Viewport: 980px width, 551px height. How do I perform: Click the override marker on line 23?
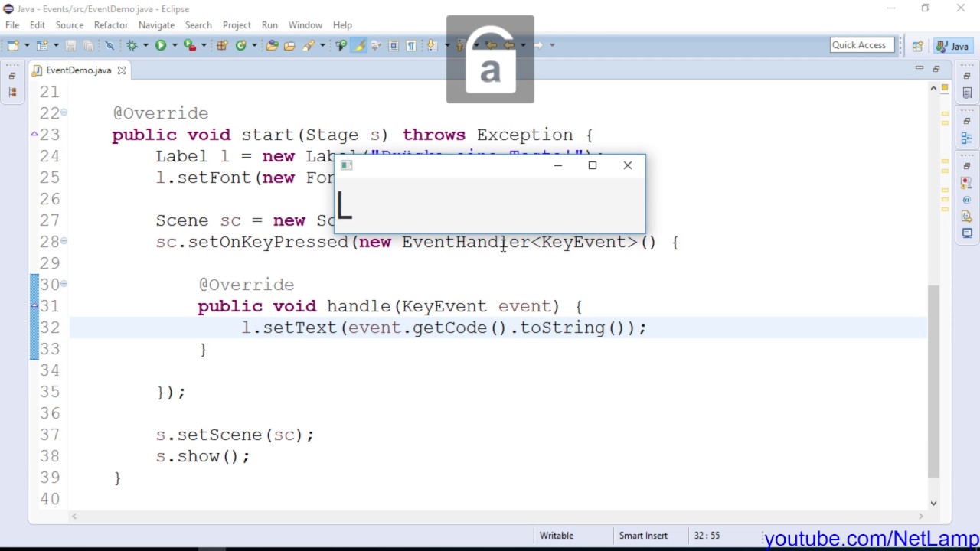tap(34, 134)
